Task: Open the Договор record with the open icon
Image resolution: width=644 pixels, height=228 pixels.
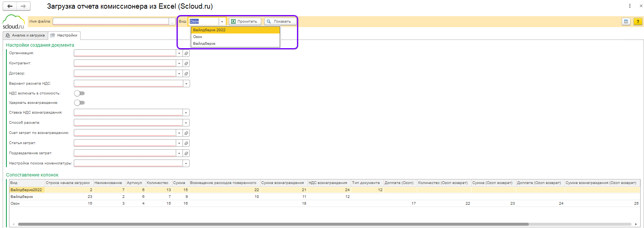Action: pos(186,73)
